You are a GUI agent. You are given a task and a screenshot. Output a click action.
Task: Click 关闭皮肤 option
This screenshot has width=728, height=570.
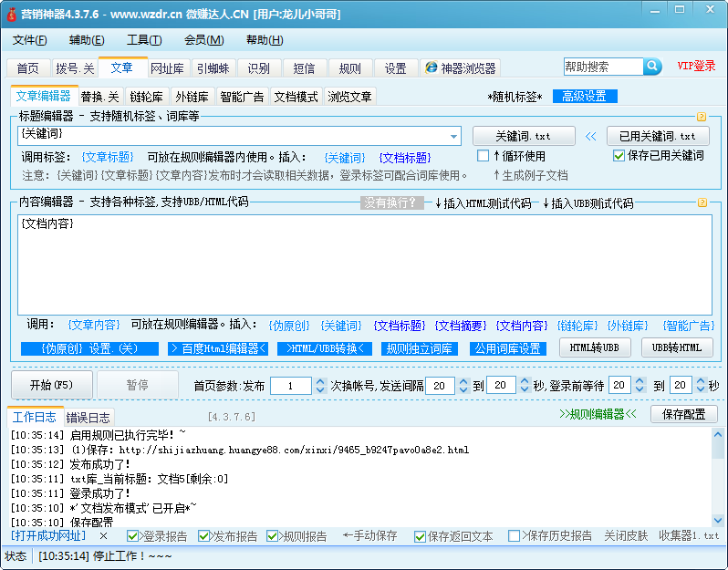[x=626, y=535]
